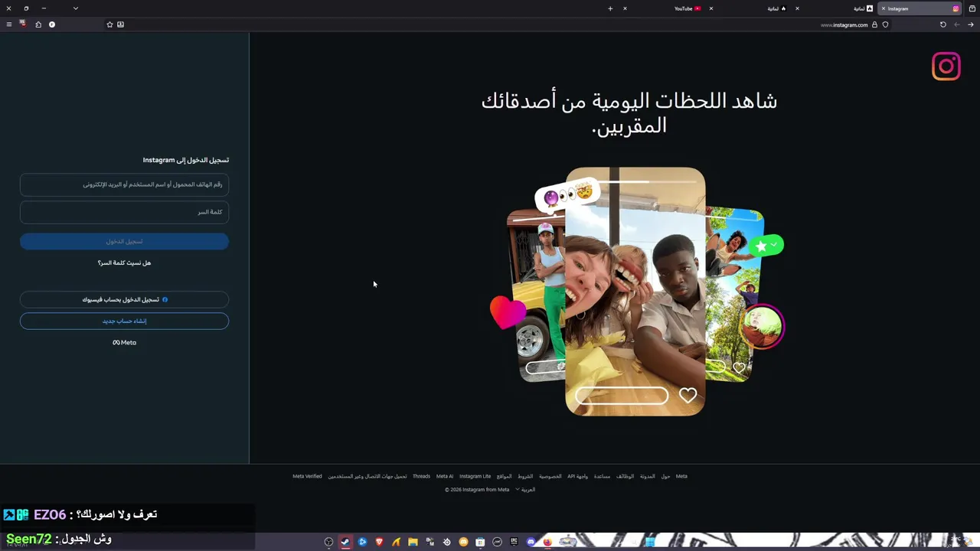Click the round profile icon in toolbar
This screenshot has width=980, height=551.
click(52, 24)
